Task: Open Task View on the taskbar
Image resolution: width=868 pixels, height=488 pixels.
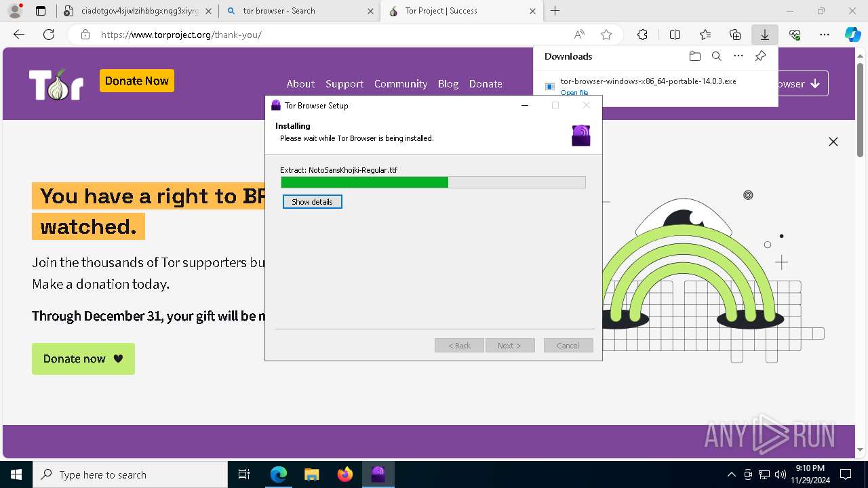Action: click(244, 474)
